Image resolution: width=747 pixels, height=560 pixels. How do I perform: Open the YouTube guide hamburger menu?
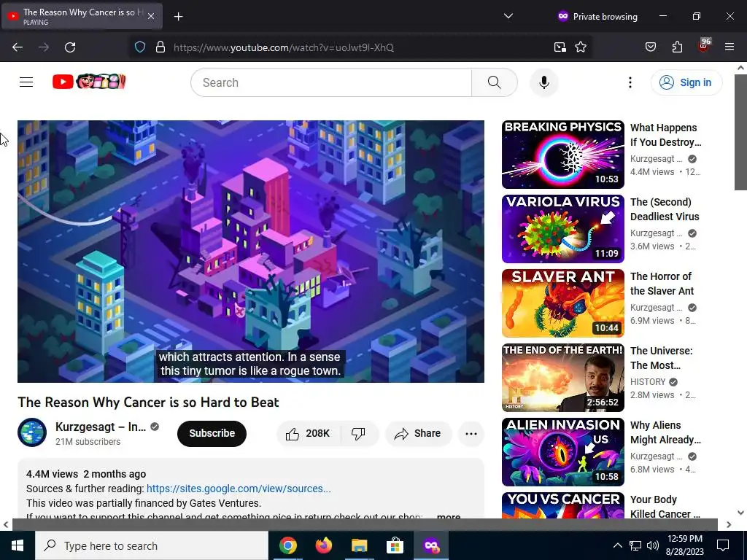26,82
